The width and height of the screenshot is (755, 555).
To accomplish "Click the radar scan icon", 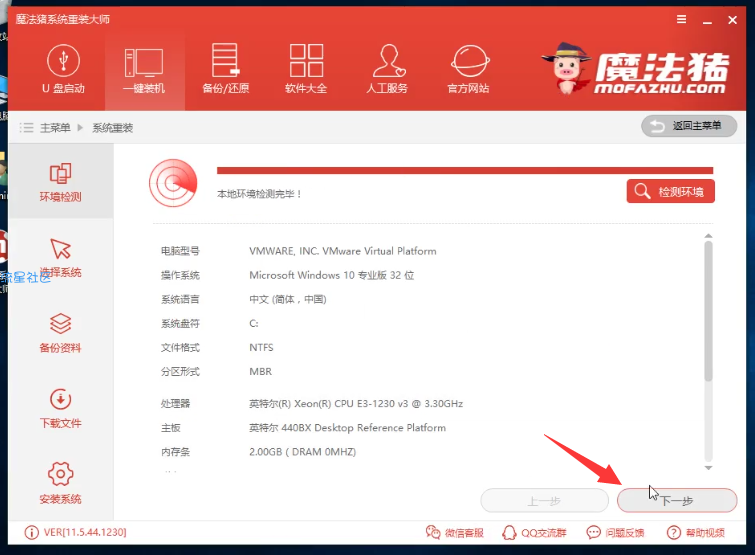I will click(x=173, y=183).
